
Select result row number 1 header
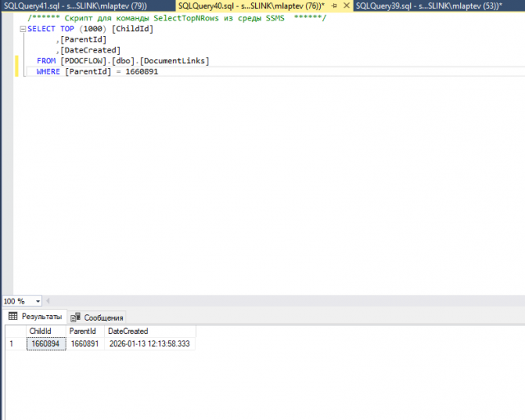(16, 344)
